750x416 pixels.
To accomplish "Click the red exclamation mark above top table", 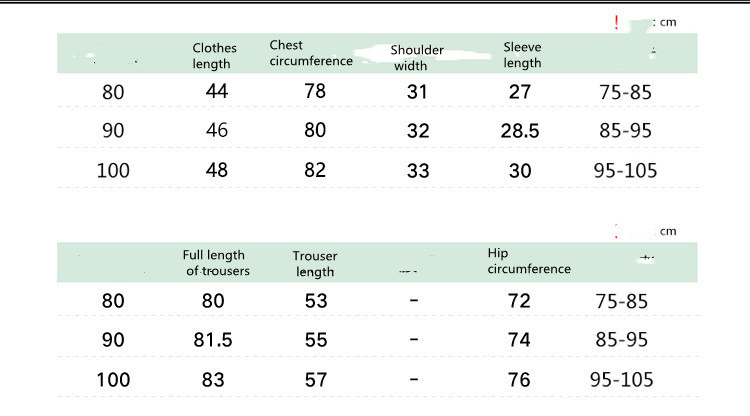I will tap(617, 21).
